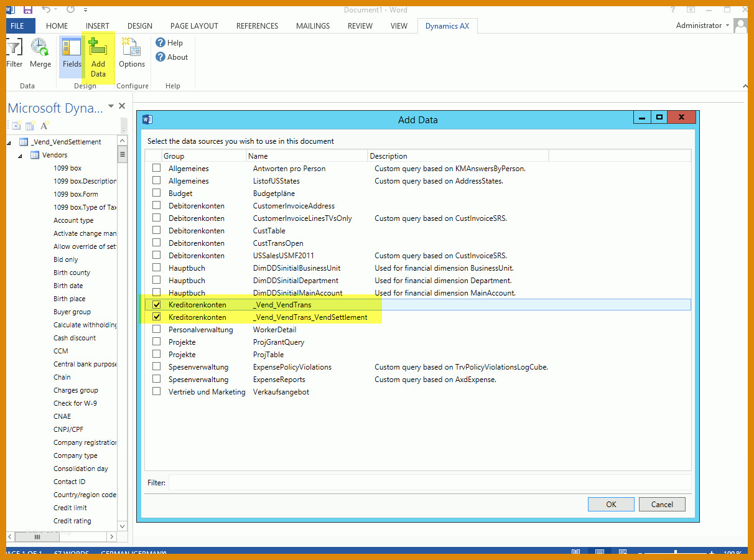This screenshot has width=754, height=560.
Task: Open Ribbon Display Options in the title bar
Action: tap(691, 10)
